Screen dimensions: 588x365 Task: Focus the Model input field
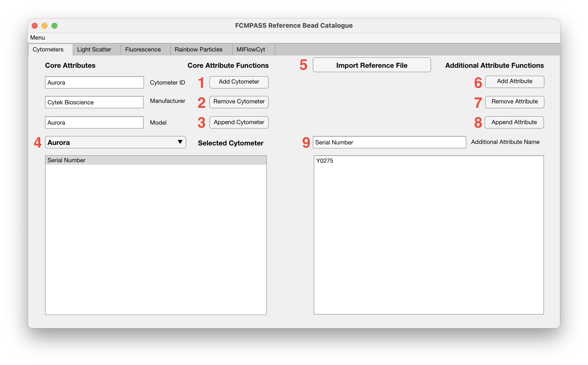tap(94, 122)
